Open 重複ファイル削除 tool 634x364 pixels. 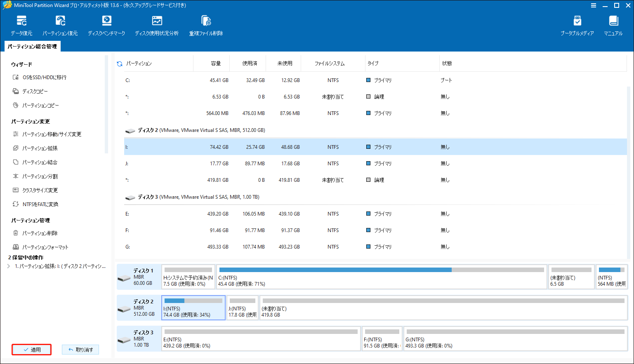pyautogui.click(x=206, y=26)
